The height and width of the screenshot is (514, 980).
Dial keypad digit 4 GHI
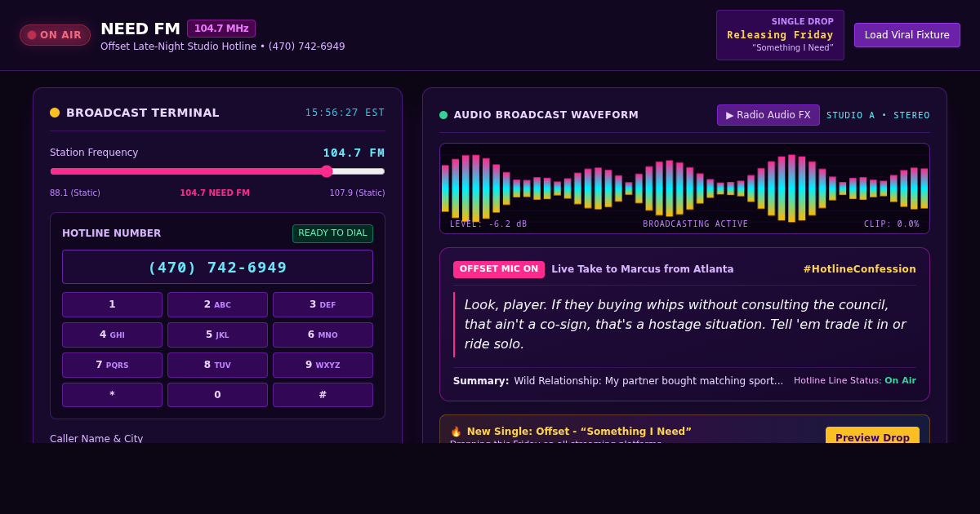[112, 335]
